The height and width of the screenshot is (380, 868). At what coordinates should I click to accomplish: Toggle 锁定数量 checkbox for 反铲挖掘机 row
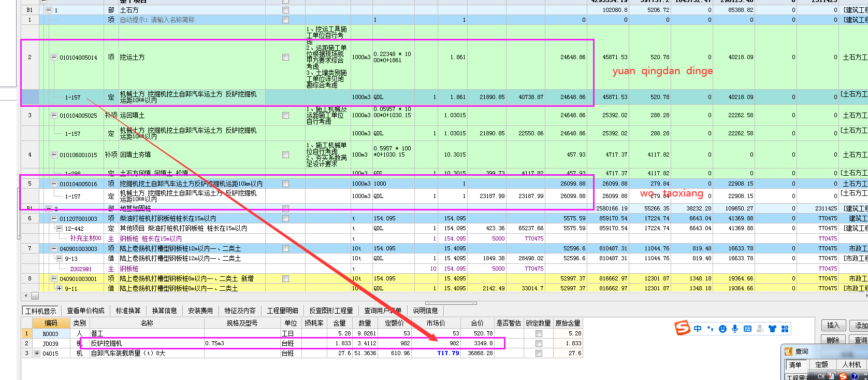tap(539, 343)
